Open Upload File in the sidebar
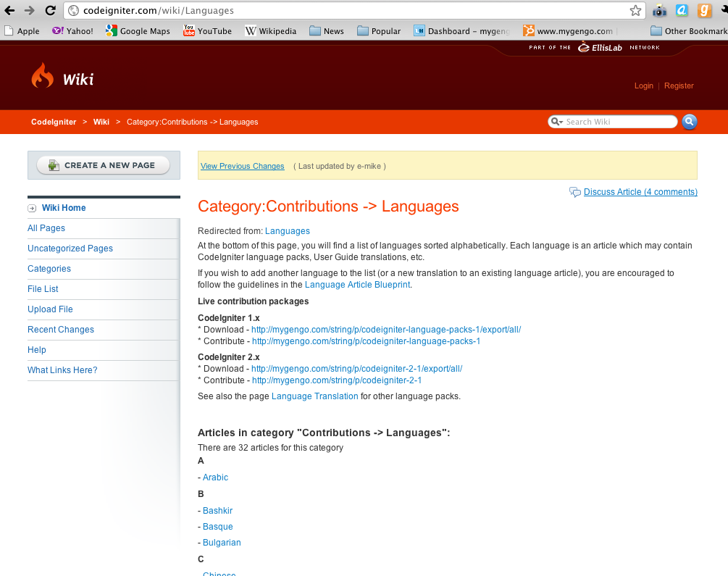The width and height of the screenshot is (728, 576). point(50,309)
